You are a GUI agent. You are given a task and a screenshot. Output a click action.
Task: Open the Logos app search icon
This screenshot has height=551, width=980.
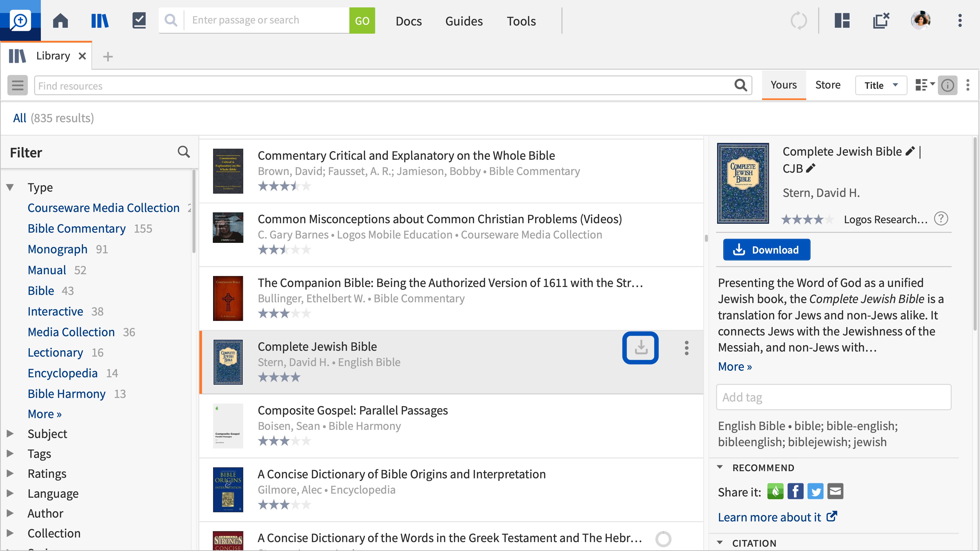click(x=20, y=20)
